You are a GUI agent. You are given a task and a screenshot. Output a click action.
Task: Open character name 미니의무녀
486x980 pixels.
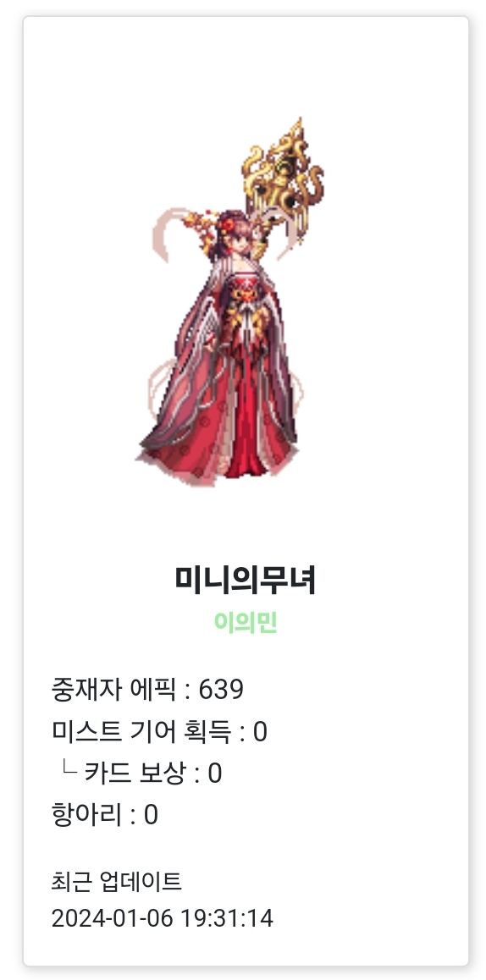point(246,580)
